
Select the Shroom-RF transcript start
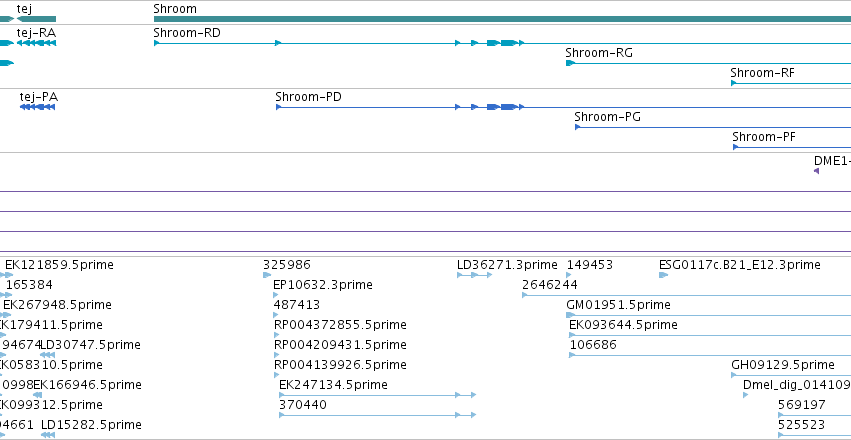(734, 83)
